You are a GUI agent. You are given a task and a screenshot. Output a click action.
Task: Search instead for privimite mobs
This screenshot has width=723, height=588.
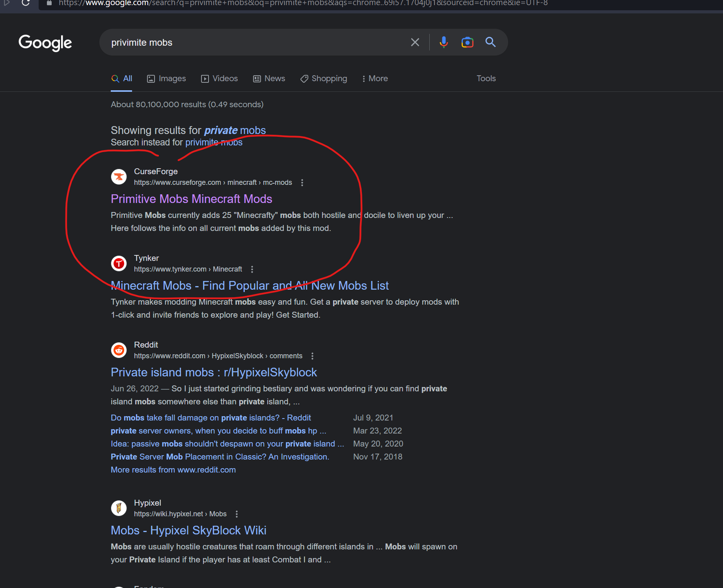[214, 143]
